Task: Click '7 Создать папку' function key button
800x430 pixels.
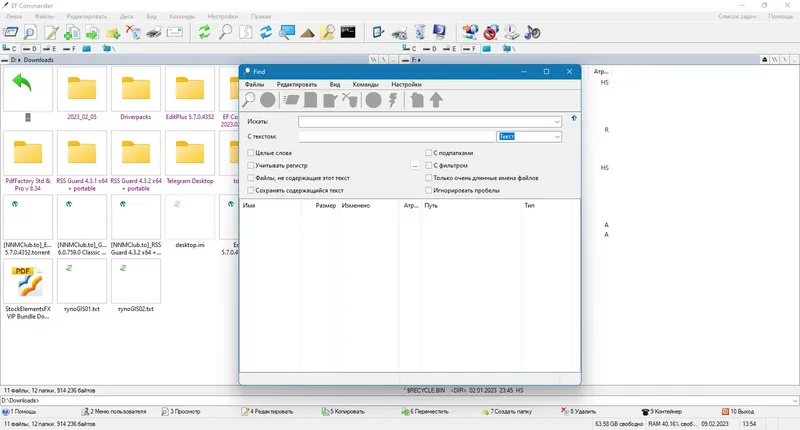Action: coord(507,411)
